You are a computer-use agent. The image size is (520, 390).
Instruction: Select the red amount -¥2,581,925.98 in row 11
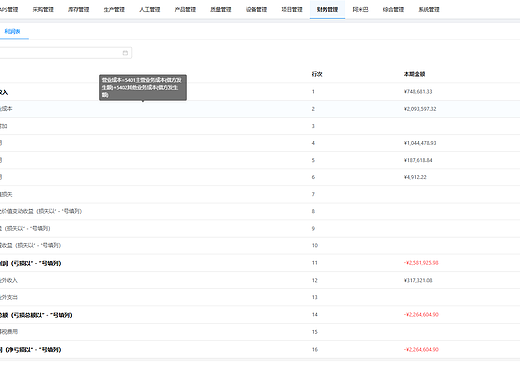pyautogui.click(x=421, y=263)
